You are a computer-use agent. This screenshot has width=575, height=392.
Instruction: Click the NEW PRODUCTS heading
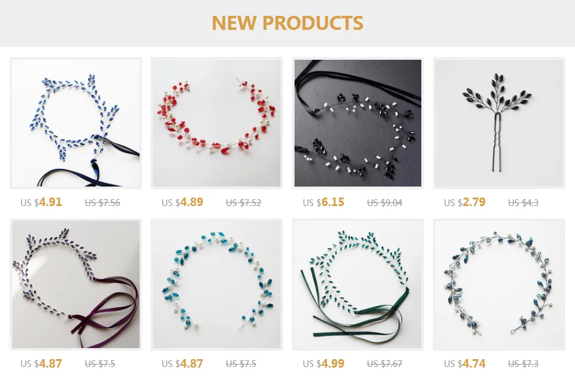288,23
